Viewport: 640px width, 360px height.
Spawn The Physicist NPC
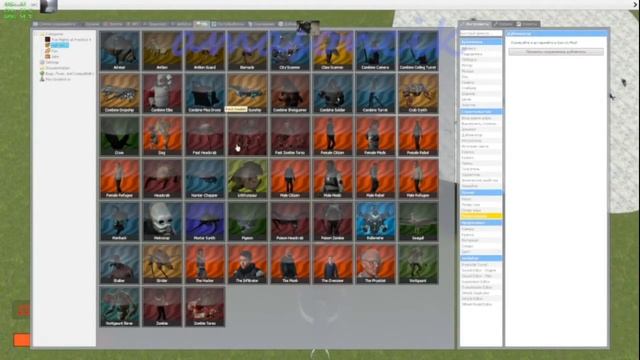coord(376,264)
